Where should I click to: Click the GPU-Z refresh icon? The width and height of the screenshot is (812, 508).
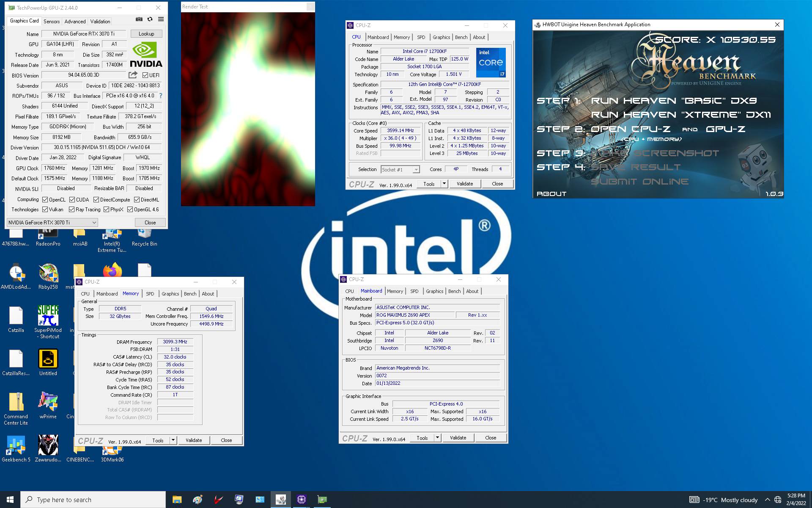coord(150,19)
